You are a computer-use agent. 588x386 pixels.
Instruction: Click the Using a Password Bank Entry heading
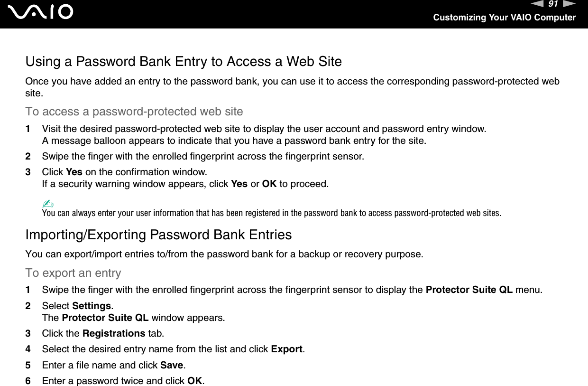pos(184,62)
